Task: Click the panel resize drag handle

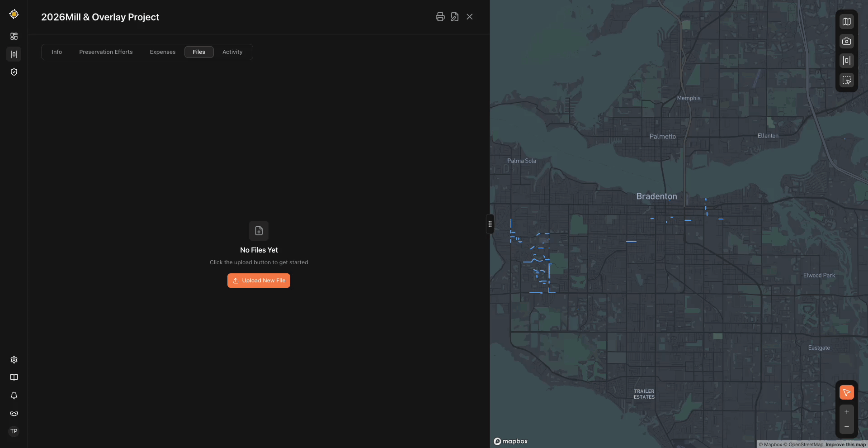Action: point(490,224)
